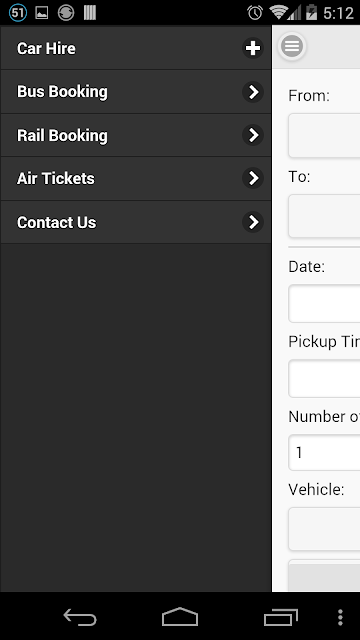The height and width of the screenshot is (640, 360).
Task: Go to Air Tickets section
Action: click(x=136, y=178)
